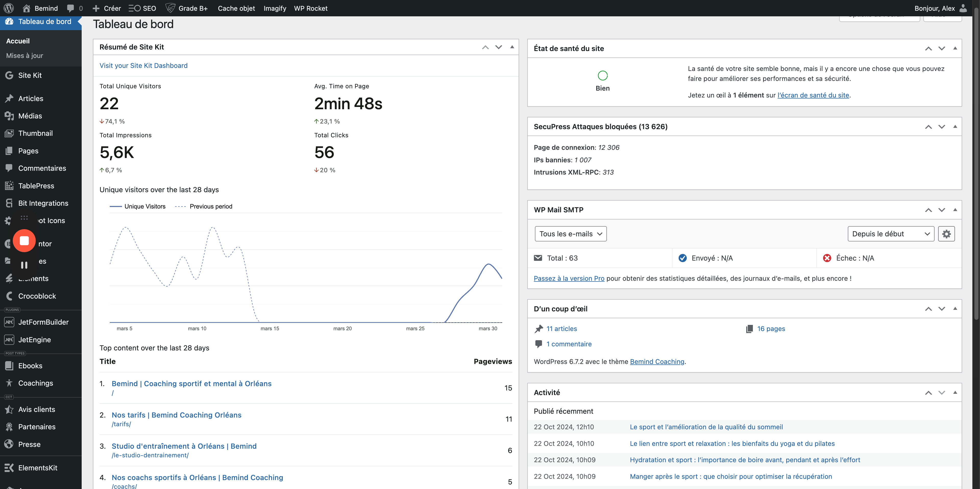The image size is (980, 489).
Task: Open the Depuis le début dropdown
Action: point(891,234)
